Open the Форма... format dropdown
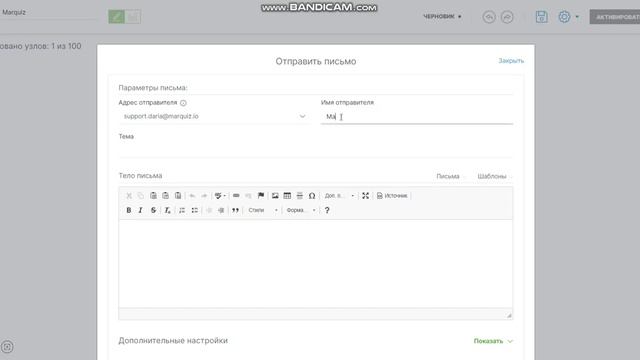640x360 pixels. click(301, 210)
